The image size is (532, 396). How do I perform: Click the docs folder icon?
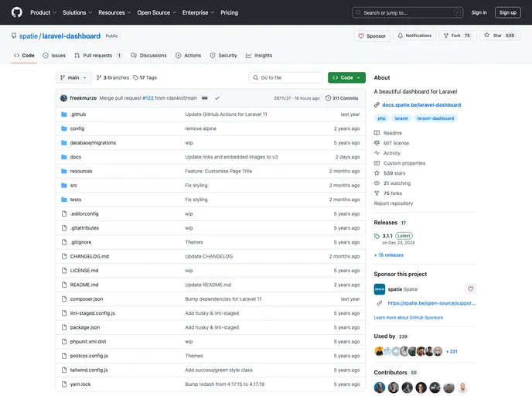tap(63, 157)
